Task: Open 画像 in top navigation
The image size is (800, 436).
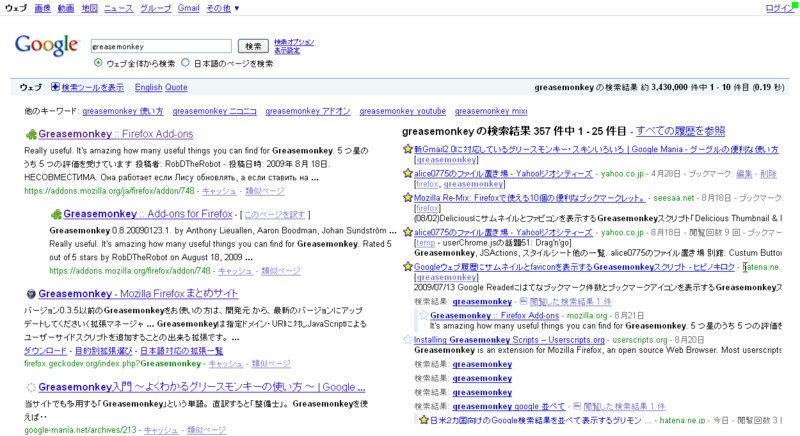Action: (x=42, y=8)
